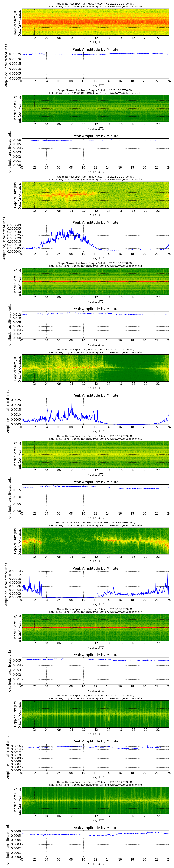Click Hours, UTC label under 0.06 MHz spectrogram
Screen dimensions: 174x868
pyautogui.click(x=96, y=42)
